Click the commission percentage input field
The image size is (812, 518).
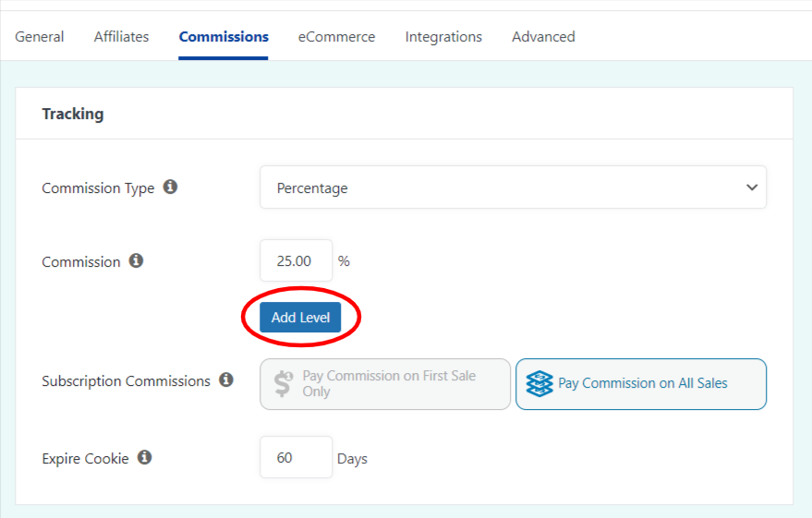296,261
